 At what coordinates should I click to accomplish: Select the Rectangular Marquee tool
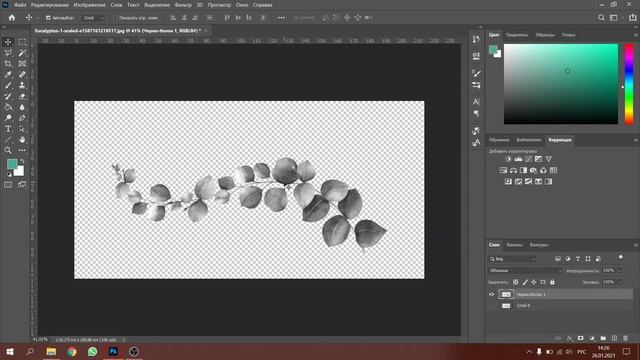click(x=22, y=42)
